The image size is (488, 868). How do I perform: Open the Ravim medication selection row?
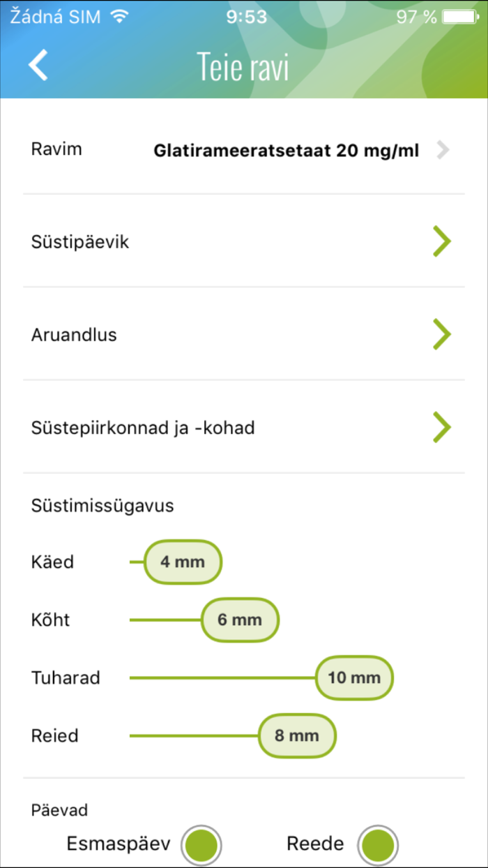56,149
